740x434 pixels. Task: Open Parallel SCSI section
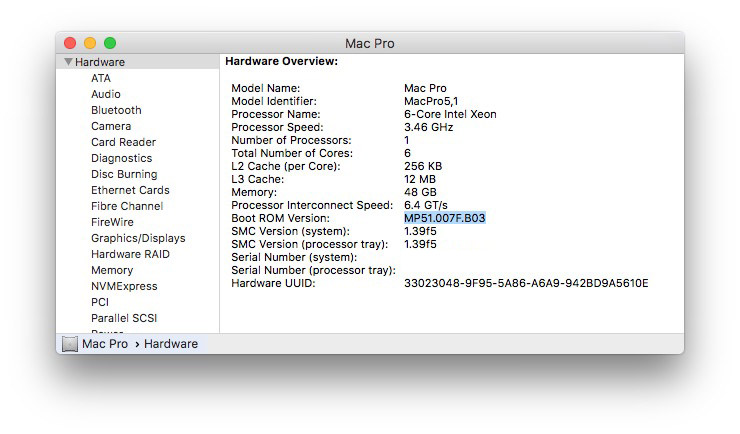[124, 318]
